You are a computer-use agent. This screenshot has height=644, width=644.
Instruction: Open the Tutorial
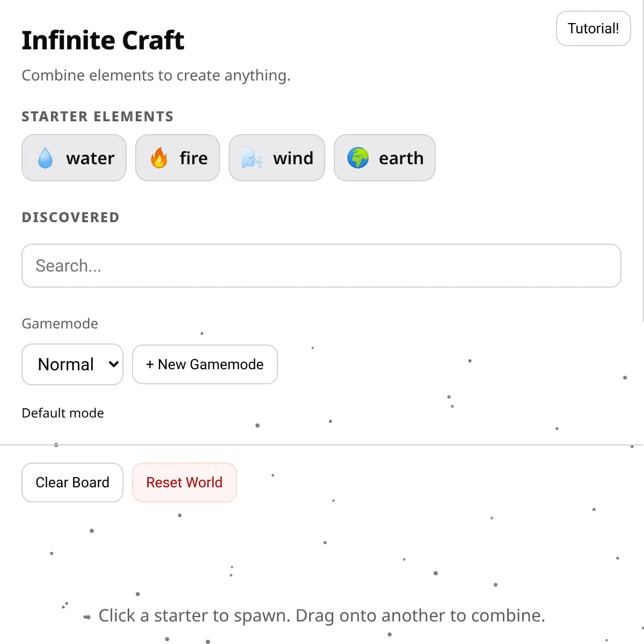tap(593, 28)
